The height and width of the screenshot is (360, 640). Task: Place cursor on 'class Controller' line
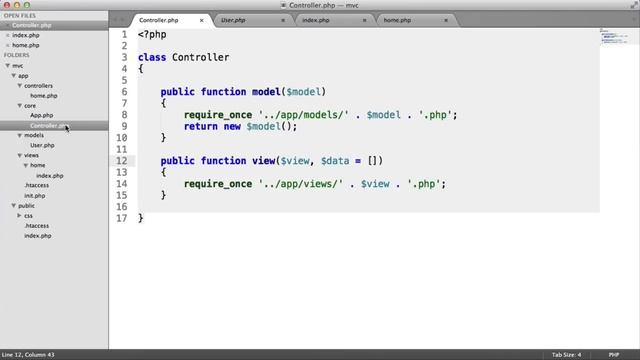pyautogui.click(x=183, y=58)
